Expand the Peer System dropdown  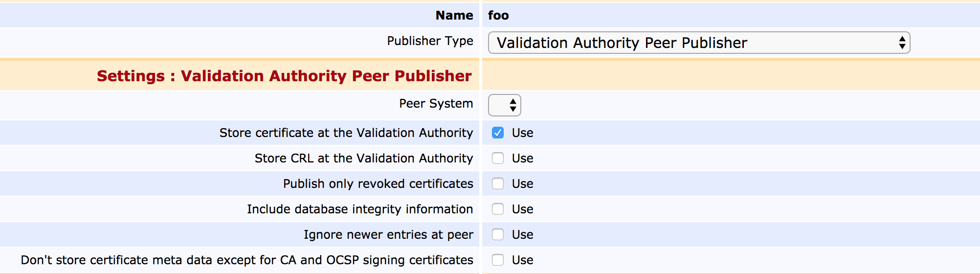click(504, 105)
